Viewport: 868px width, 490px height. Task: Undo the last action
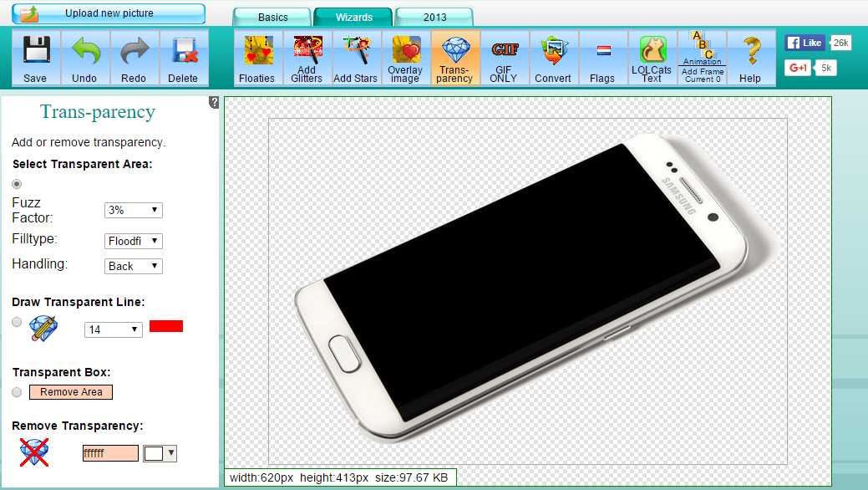[x=84, y=58]
